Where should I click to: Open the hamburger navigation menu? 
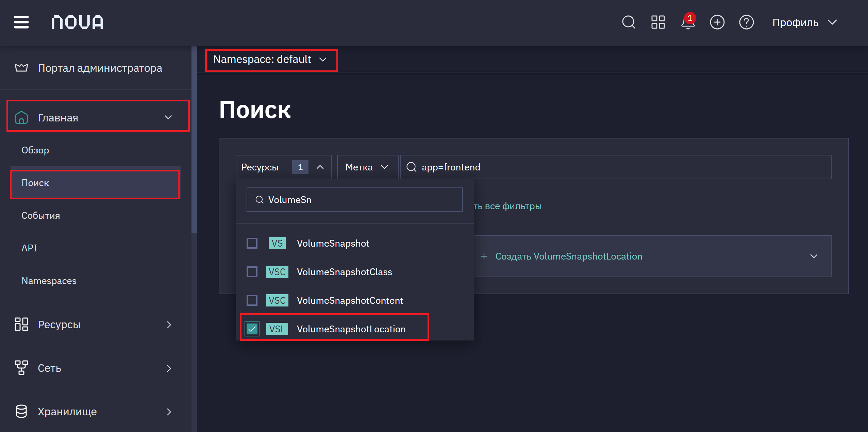(21, 22)
